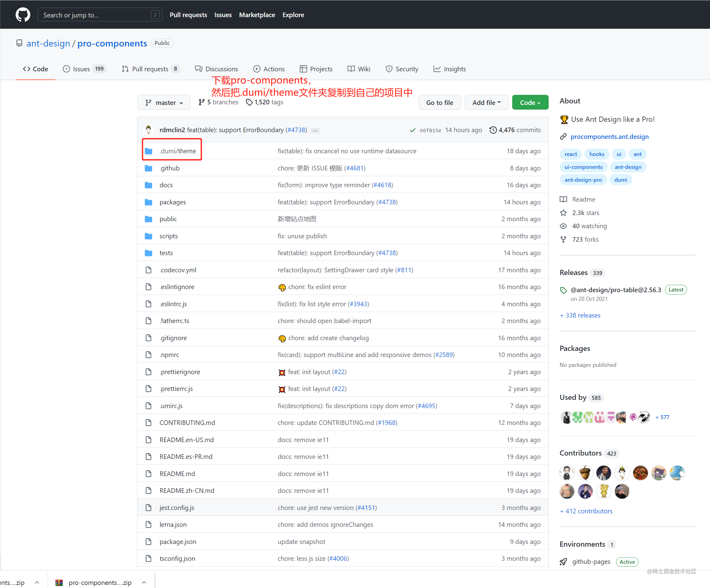Click the acorn contributor avatar
710x588 pixels.
click(585, 473)
